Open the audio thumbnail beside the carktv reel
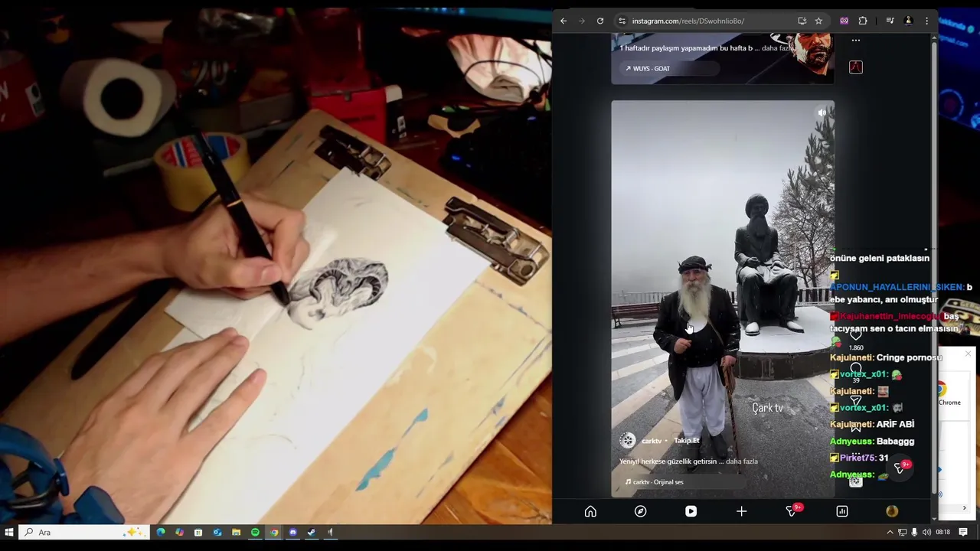The image size is (980, 551). [856, 481]
